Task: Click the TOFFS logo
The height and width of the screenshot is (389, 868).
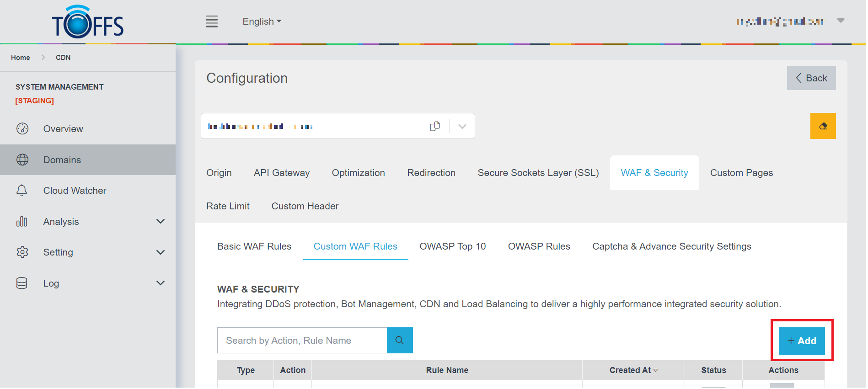Action: (x=88, y=22)
